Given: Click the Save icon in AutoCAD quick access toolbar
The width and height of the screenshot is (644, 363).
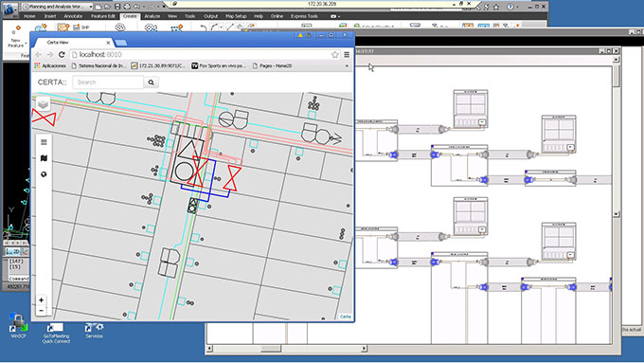Looking at the screenshot, I should tap(117, 7).
